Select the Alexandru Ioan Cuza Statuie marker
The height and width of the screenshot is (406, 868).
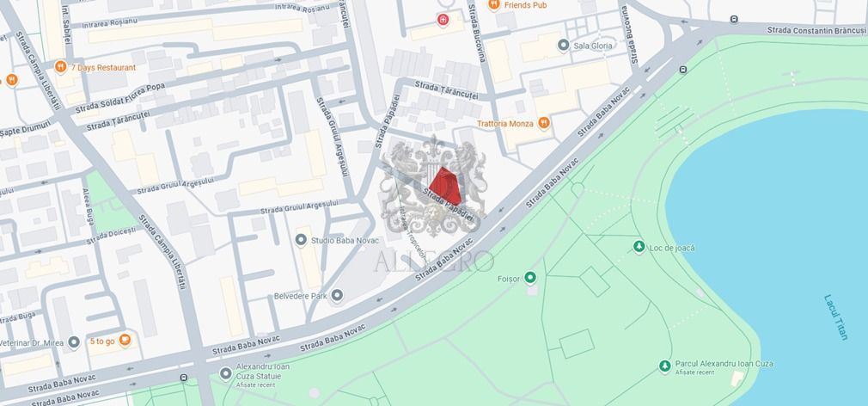[225, 373]
